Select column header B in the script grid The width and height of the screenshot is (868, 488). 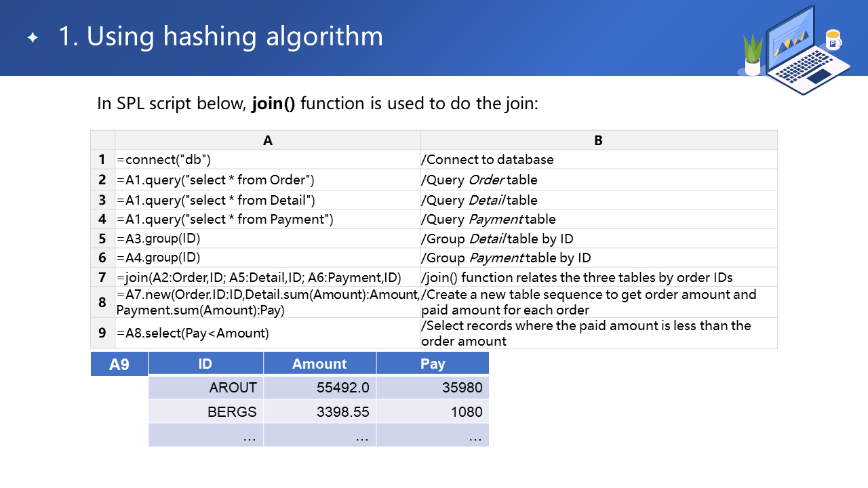tap(599, 140)
